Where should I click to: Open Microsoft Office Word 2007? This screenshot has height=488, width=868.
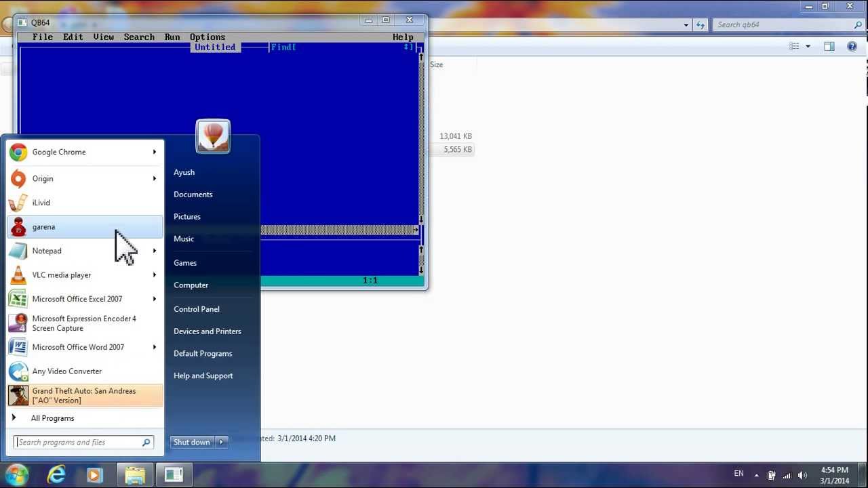pos(85,347)
